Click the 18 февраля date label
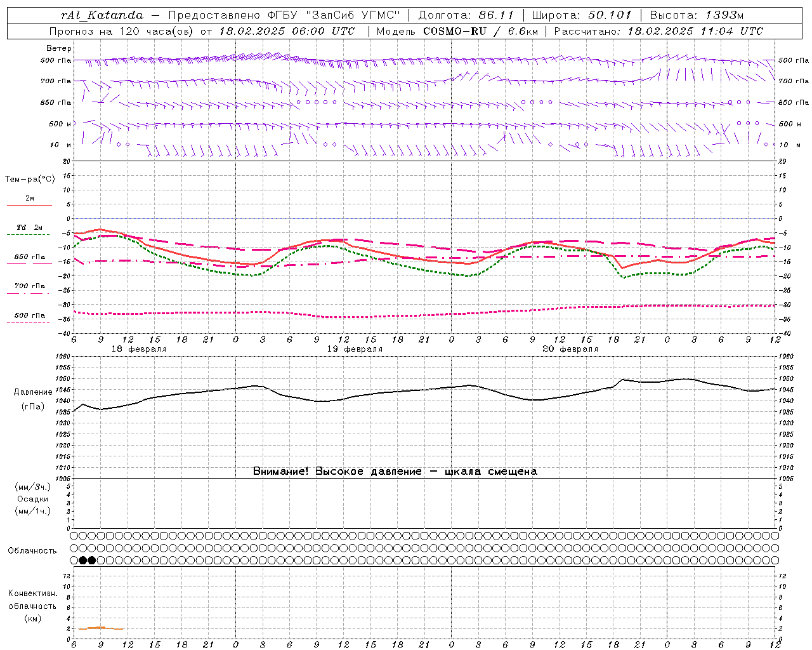Screen dimensions: 812x650 click(x=139, y=349)
